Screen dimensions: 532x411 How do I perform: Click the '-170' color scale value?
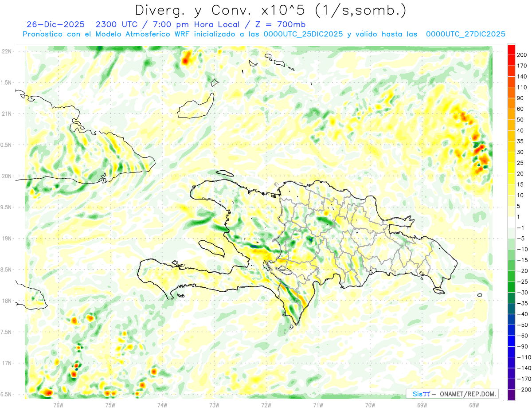[x=523, y=379]
